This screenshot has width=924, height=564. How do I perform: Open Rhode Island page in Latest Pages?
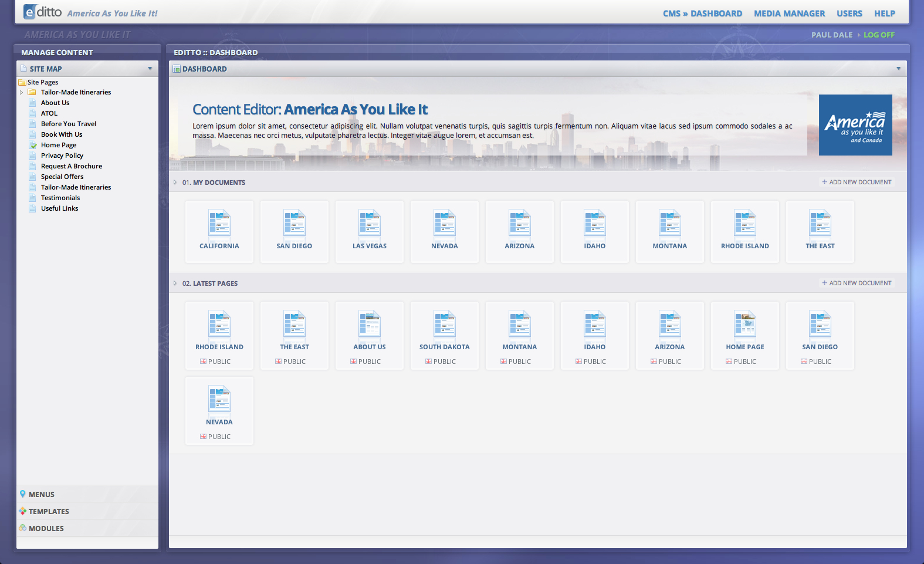(x=219, y=324)
